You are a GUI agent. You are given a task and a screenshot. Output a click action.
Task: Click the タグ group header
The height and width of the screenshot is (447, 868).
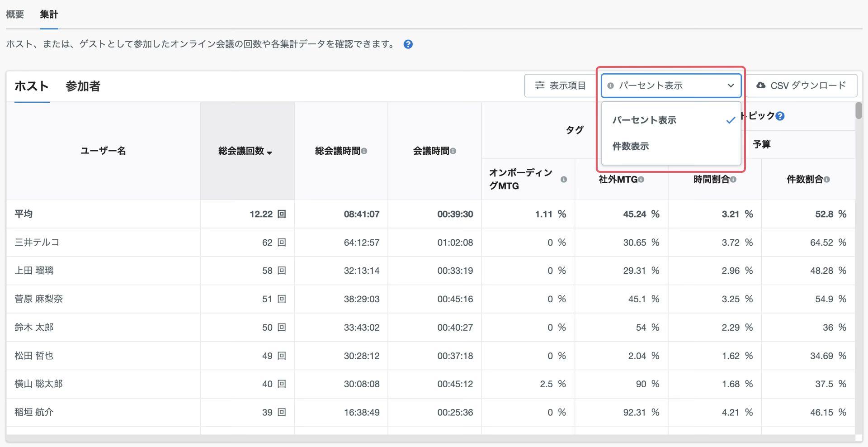point(575,130)
